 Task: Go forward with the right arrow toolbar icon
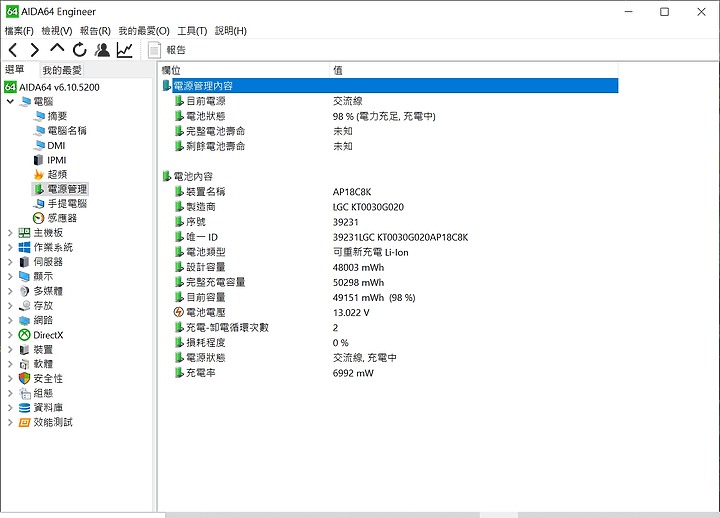(x=35, y=50)
